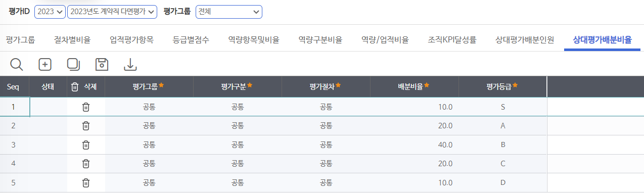644x193 pixels.
Task: Switch to the 평가그룹 tab
Action: 20,40
